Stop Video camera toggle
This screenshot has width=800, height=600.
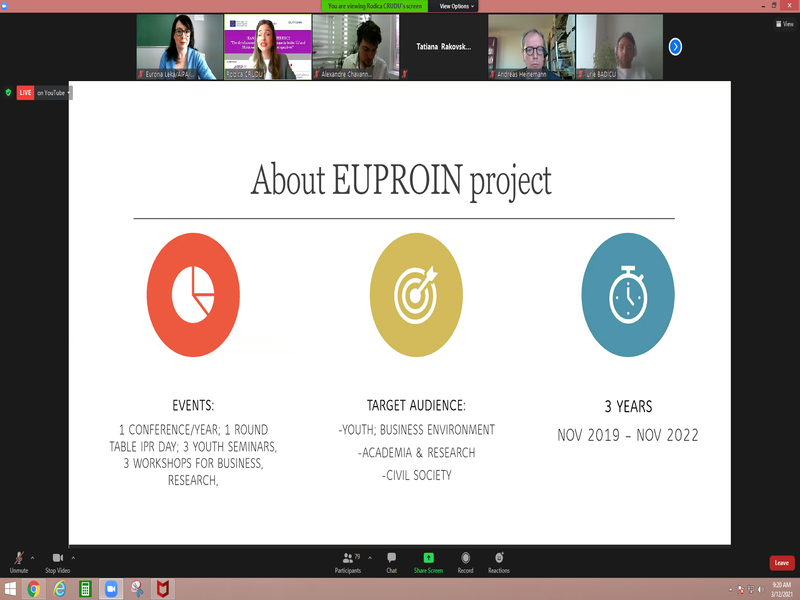coord(57,559)
